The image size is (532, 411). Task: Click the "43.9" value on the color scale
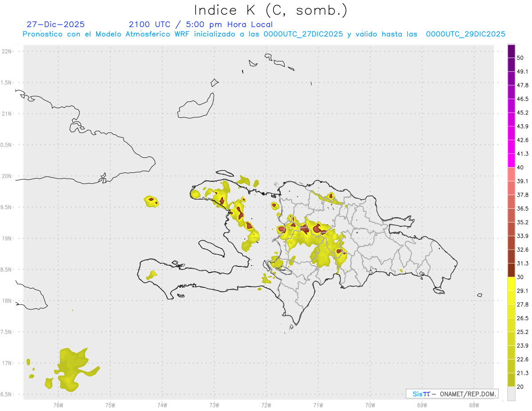pyautogui.click(x=523, y=126)
